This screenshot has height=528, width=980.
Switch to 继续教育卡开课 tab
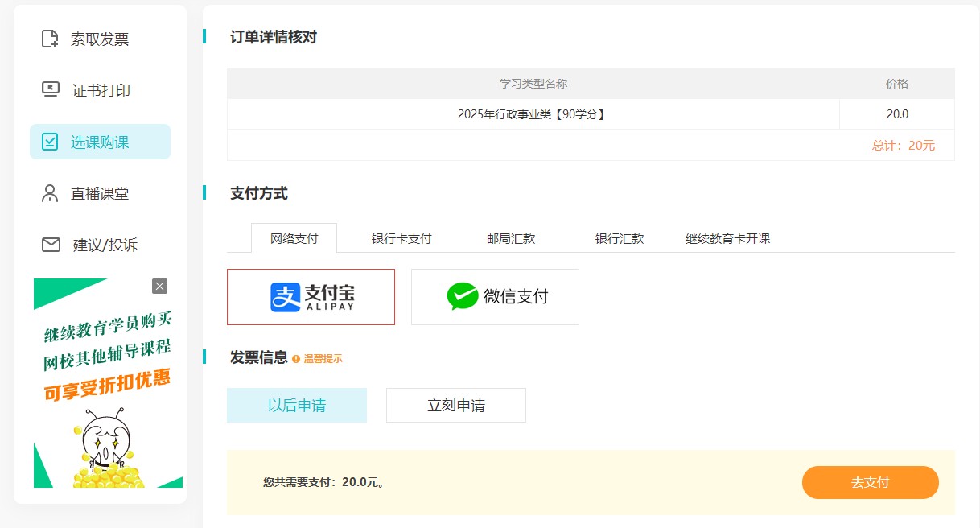coord(725,237)
